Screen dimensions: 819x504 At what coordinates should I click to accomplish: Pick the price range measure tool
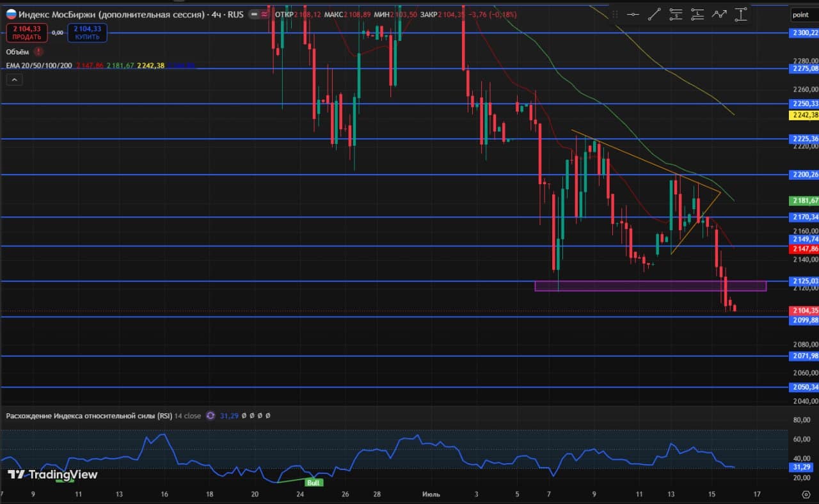coord(741,14)
